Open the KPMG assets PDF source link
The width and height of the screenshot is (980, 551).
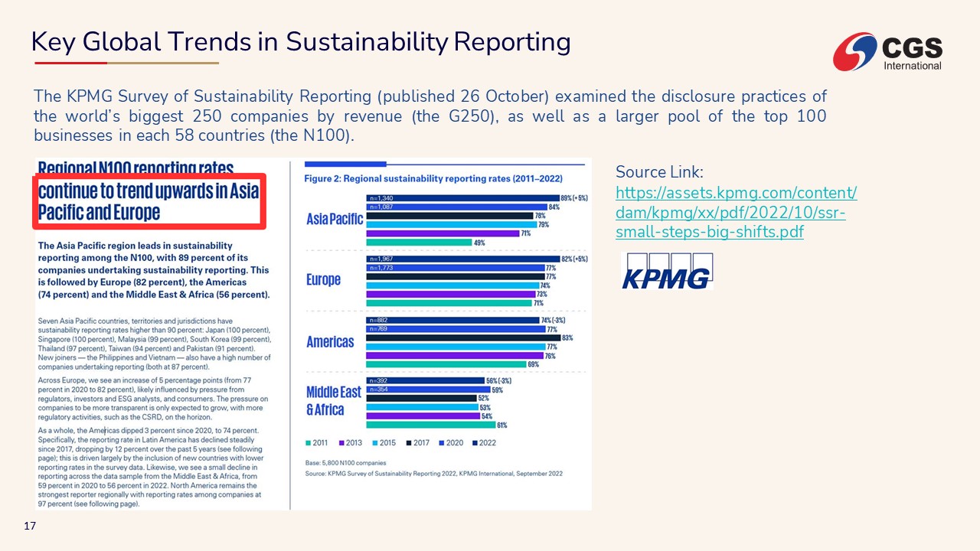click(x=735, y=212)
